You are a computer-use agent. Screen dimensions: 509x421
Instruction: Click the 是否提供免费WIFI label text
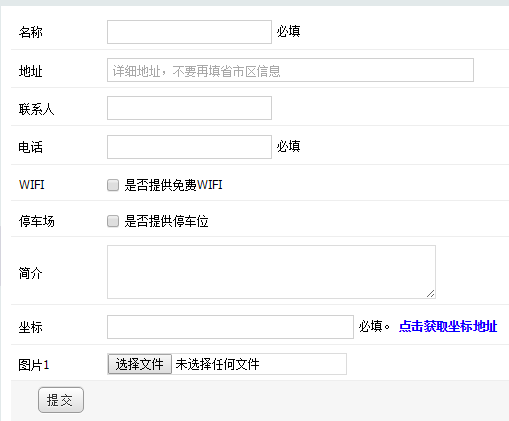(173, 185)
